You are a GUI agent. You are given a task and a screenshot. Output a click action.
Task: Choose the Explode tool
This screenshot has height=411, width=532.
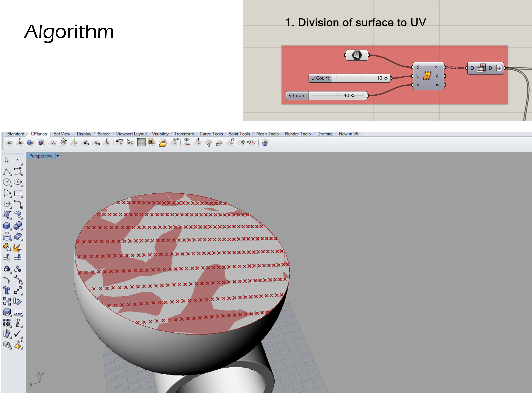pyautogui.click(x=17, y=248)
